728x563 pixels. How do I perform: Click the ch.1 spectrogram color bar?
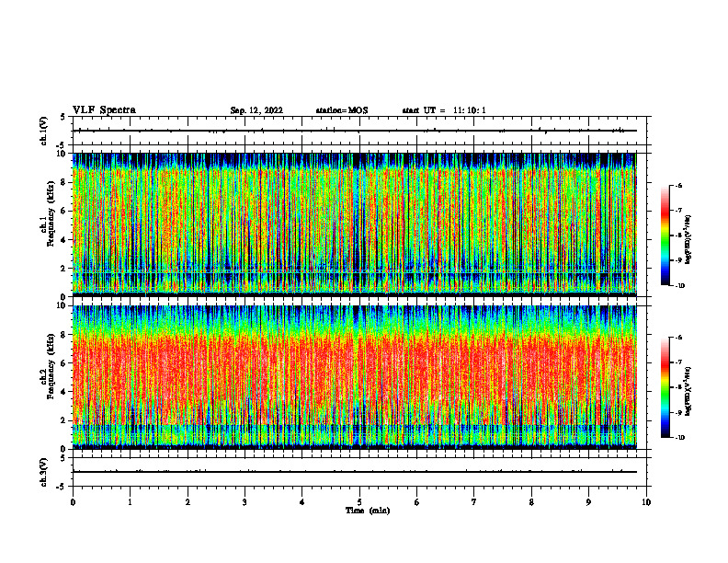pyautogui.click(x=665, y=236)
